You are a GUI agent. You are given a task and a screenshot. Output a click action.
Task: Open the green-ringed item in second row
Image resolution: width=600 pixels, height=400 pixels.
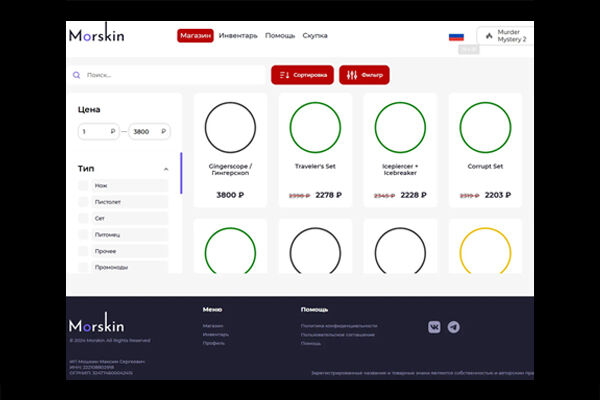(230, 251)
